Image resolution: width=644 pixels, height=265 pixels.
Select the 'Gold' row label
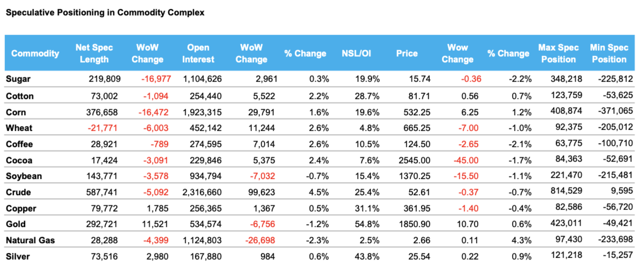16,224
